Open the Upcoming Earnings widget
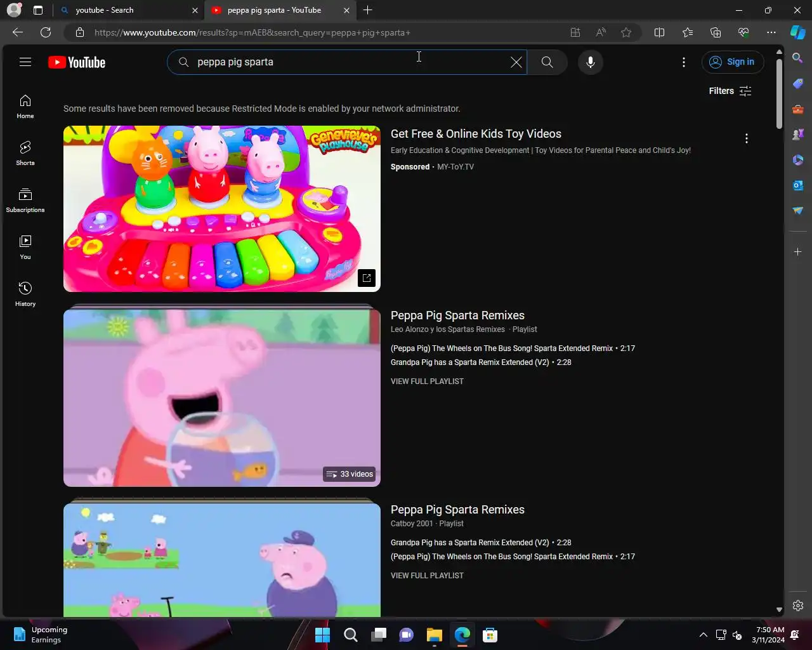 (x=40, y=635)
